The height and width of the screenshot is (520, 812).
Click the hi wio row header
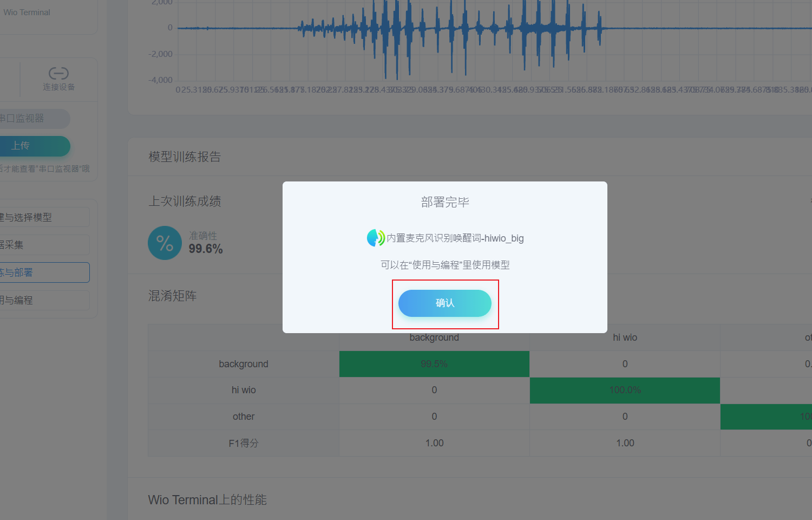click(x=244, y=390)
